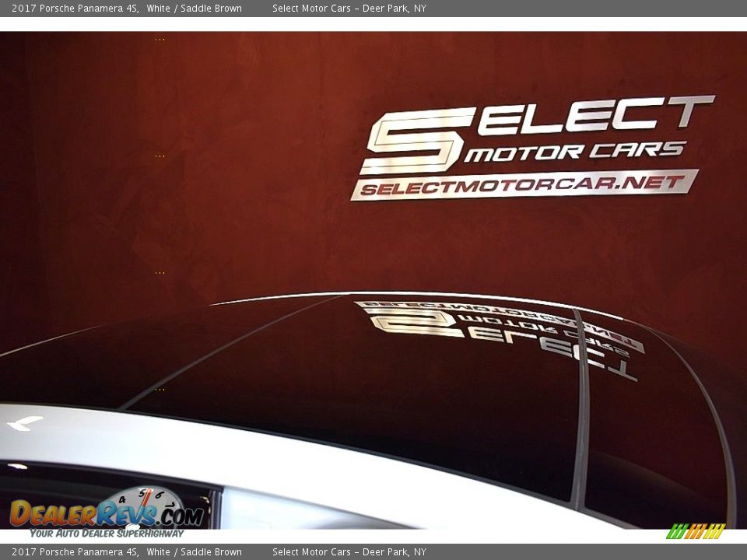Click the vertical divider strip on the sunroof
The image size is (747, 560).
click(x=580, y=412)
